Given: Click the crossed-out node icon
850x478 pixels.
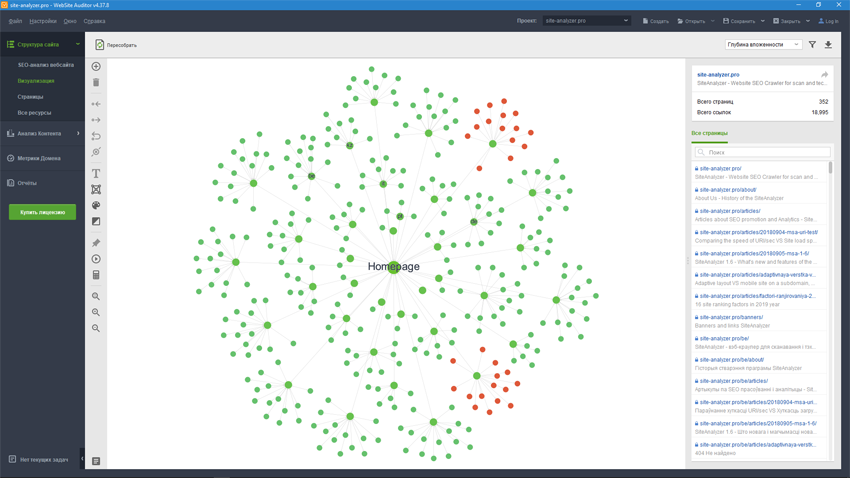Looking at the screenshot, I should (96, 152).
